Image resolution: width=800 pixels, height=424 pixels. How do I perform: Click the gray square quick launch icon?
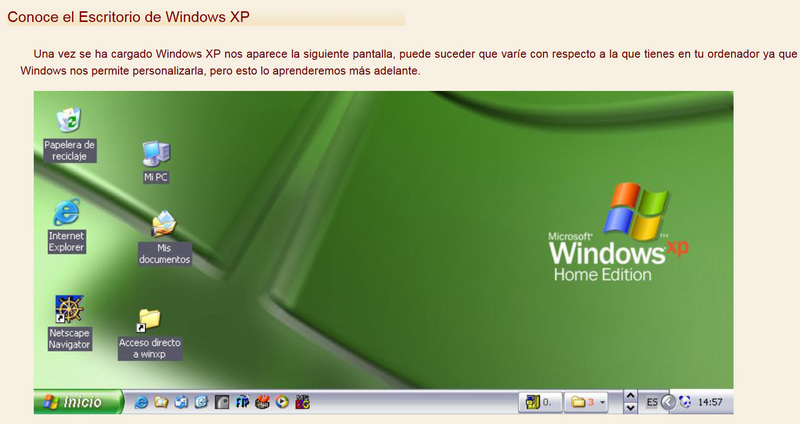(222, 403)
